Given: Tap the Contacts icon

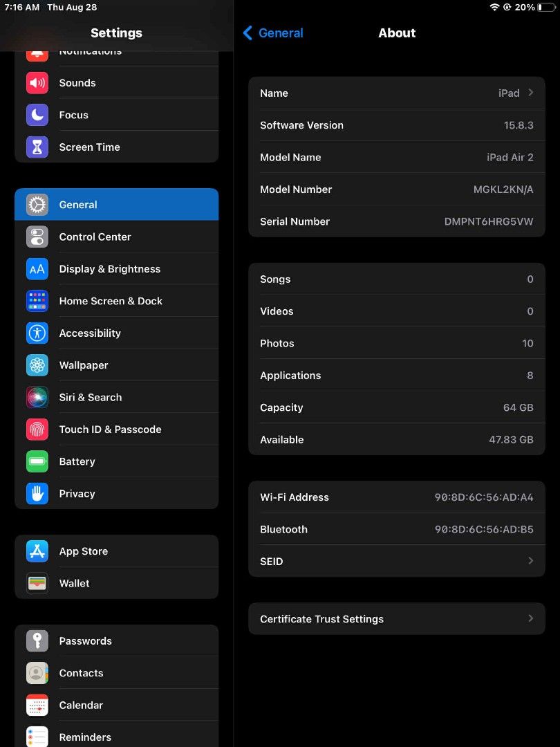Looking at the screenshot, I should (37, 673).
